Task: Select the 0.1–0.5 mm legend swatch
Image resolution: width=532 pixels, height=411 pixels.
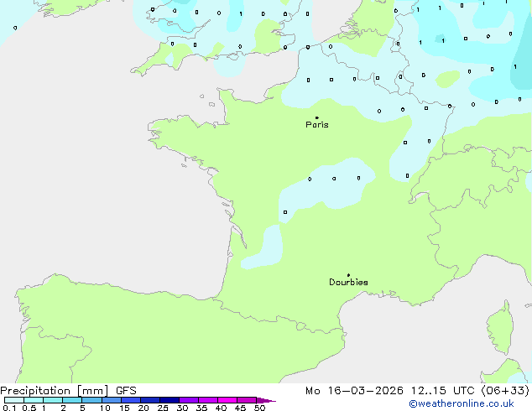Action: point(14,400)
